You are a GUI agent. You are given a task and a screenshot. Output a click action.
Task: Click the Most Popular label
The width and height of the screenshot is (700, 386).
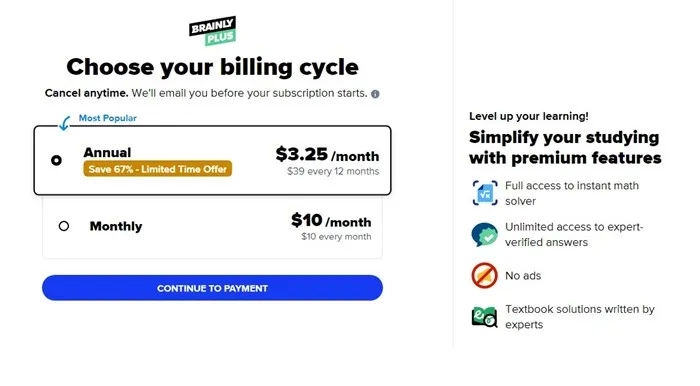click(x=108, y=118)
